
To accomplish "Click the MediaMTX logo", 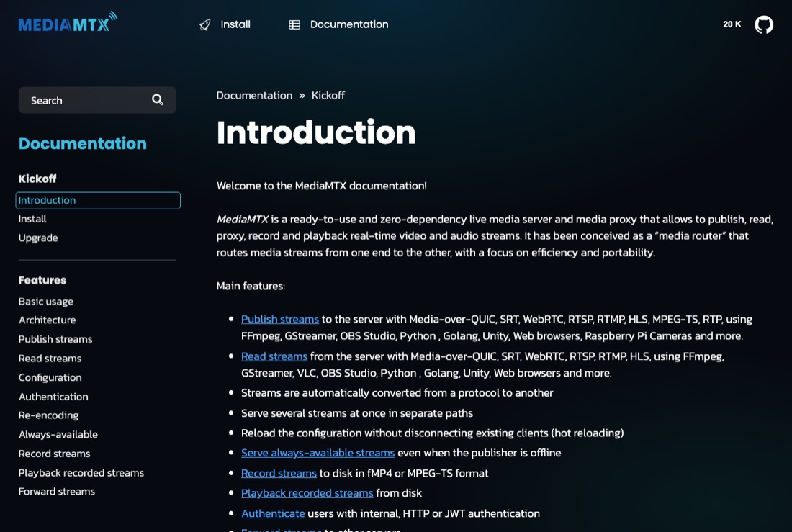I will 68,22.
